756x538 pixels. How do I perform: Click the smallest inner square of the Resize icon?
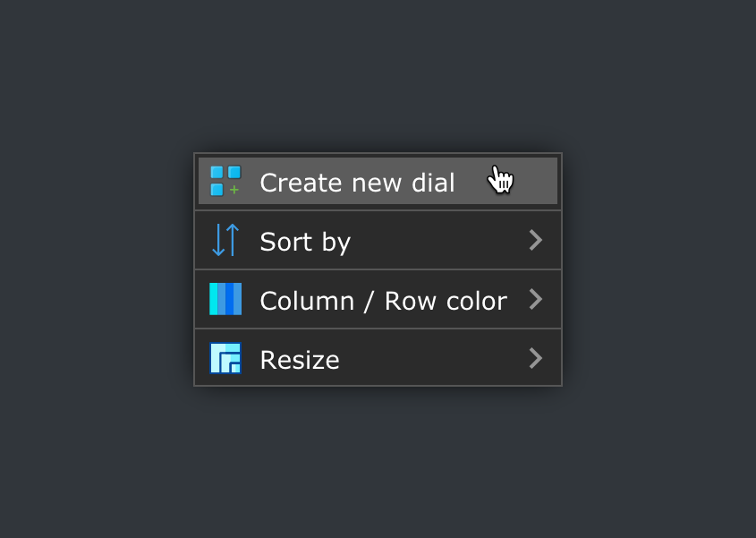235,367
